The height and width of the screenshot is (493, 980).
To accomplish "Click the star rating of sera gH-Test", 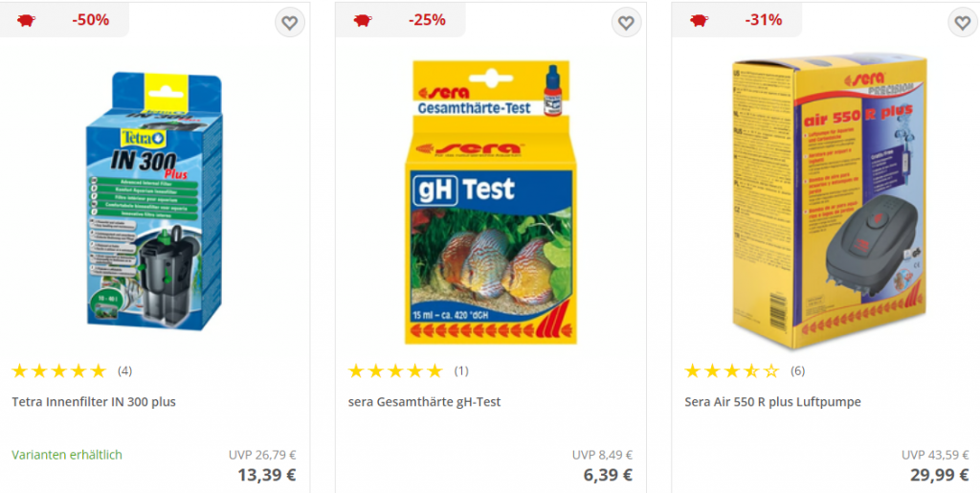I will 395,371.
